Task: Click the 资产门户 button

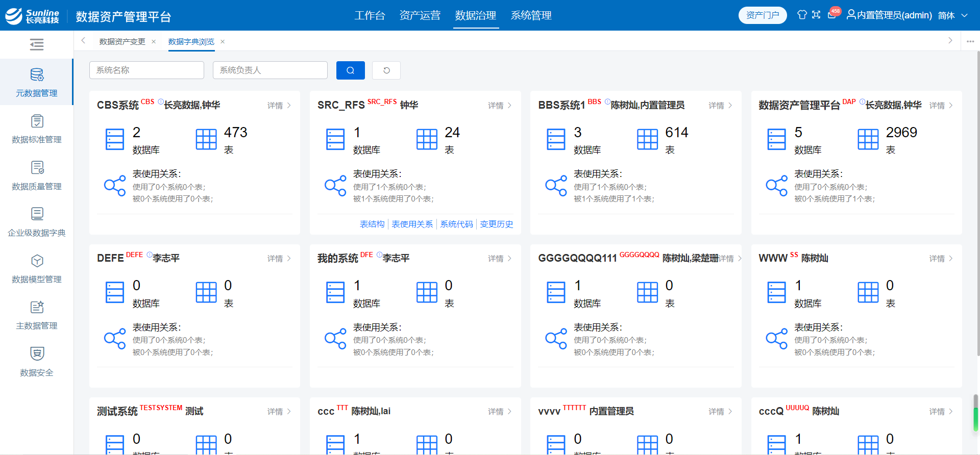Action: (x=763, y=15)
